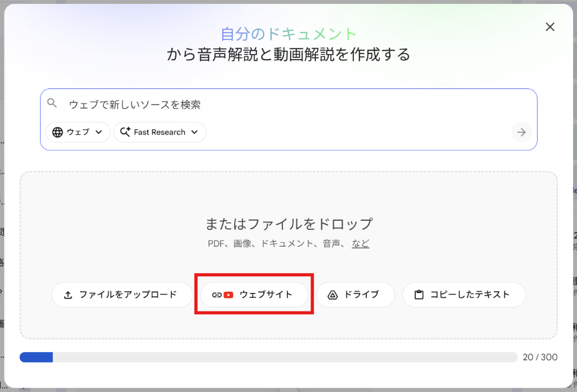Click the YouTube icon in ウェブサイト
Image resolution: width=577 pixels, height=392 pixels.
[229, 295]
